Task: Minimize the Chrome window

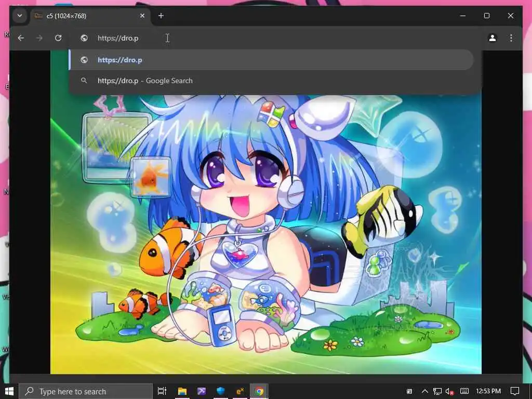Action: pyautogui.click(x=463, y=16)
